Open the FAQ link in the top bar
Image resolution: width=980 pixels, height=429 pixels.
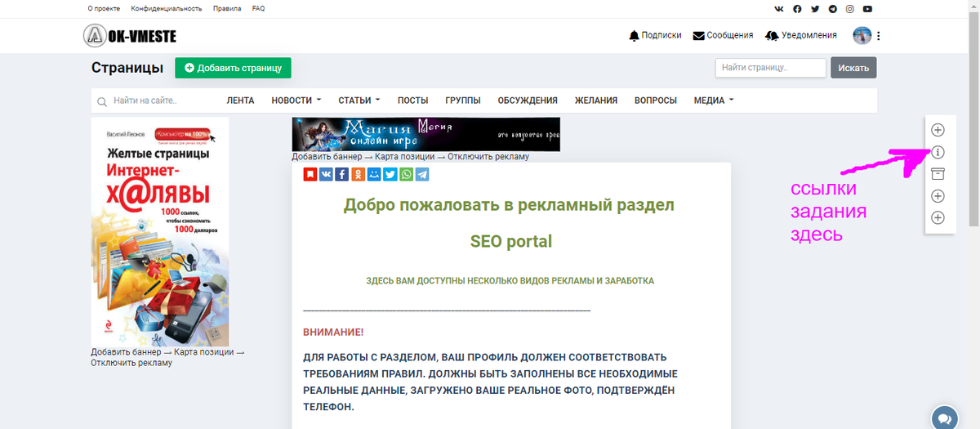click(258, 9)
